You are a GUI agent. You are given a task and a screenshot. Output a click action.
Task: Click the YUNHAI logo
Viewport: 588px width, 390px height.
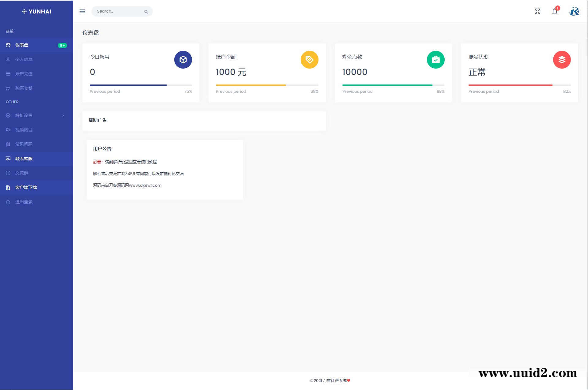point(36,11)
